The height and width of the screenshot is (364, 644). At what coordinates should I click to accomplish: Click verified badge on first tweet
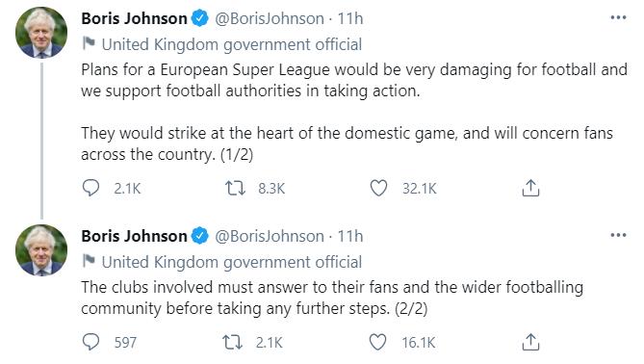click(x=200, y=18)
